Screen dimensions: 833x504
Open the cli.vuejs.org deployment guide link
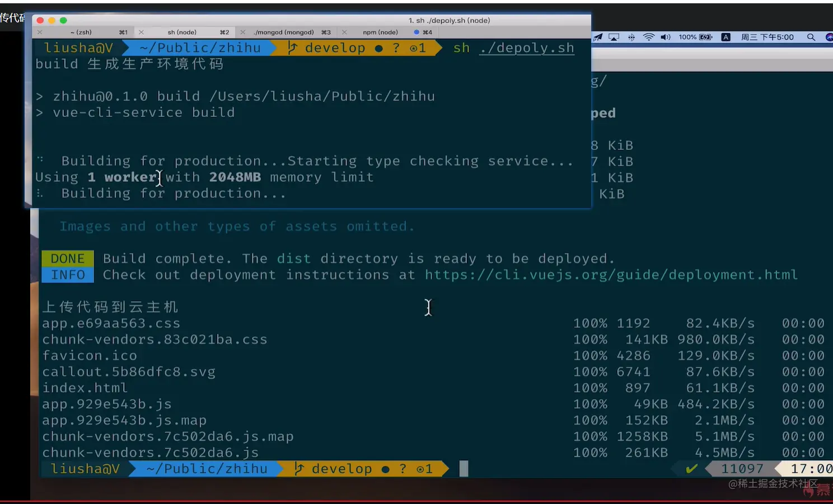(611, 275)
